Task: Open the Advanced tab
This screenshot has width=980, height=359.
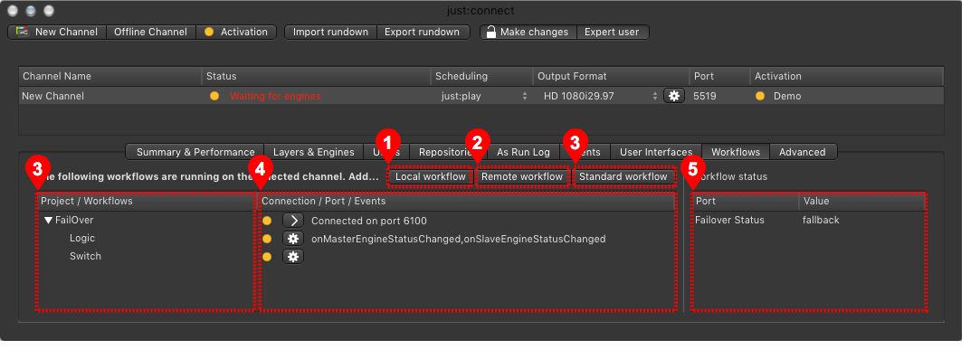Action: pyautogui.click(x=803, y=152)
